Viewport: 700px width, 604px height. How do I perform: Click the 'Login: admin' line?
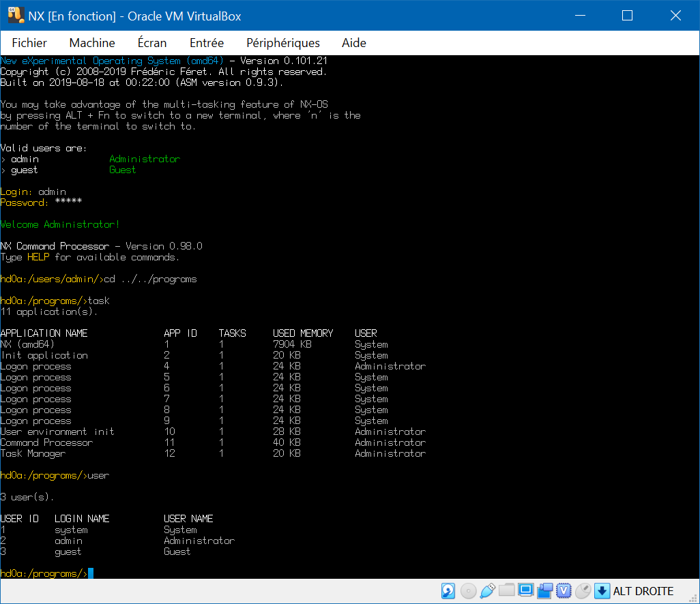(33, 192)
